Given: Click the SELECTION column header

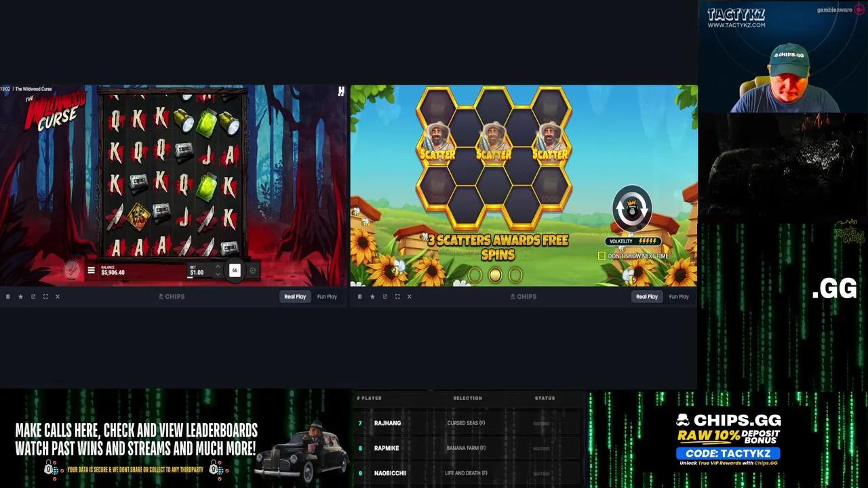Looking at the screenshot, I should [467, 398].
